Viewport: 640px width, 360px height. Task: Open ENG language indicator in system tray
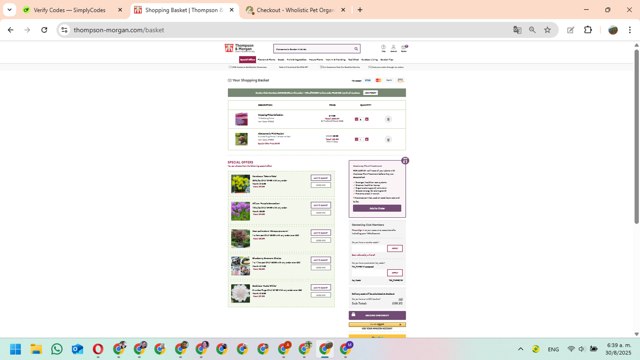pos(553,349)
